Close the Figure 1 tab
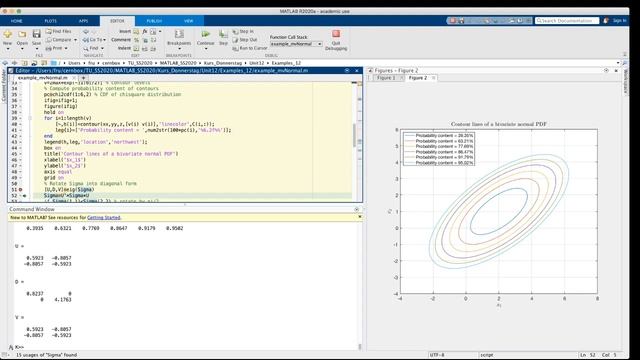This screenshot has height=360, width=640. point(401,78)
